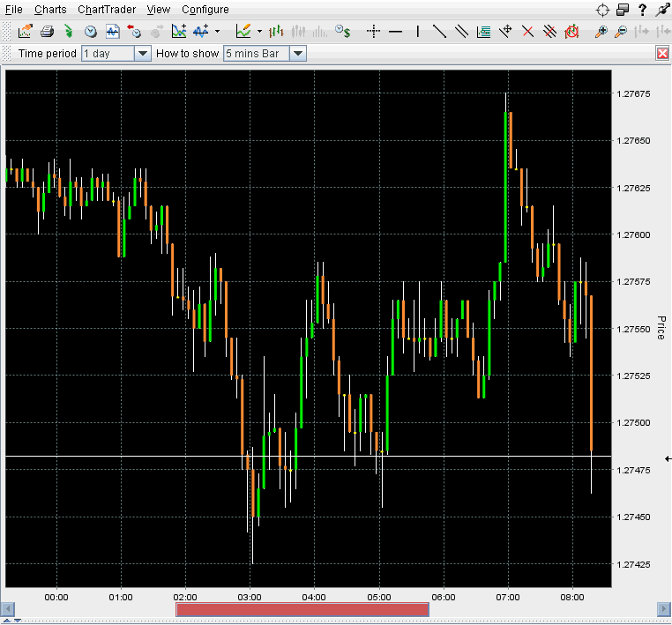Click the remove all lines icon
Viewport: 672px width, 625px height.
coord(549,31)
